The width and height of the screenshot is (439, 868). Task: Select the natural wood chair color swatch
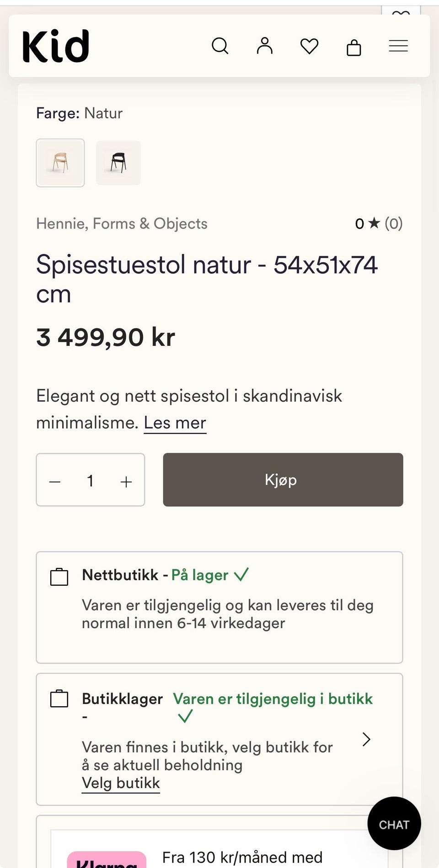pyautogui.click(x=60, y=163)
